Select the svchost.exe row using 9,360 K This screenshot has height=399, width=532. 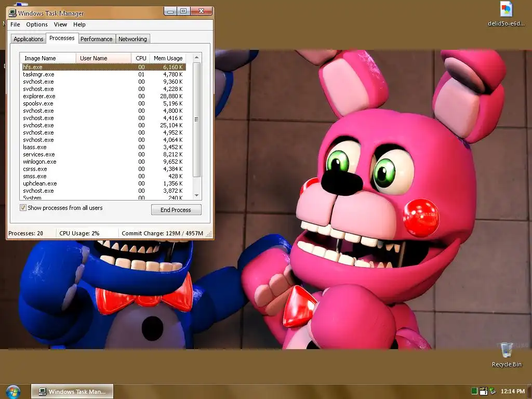(104, 82)
